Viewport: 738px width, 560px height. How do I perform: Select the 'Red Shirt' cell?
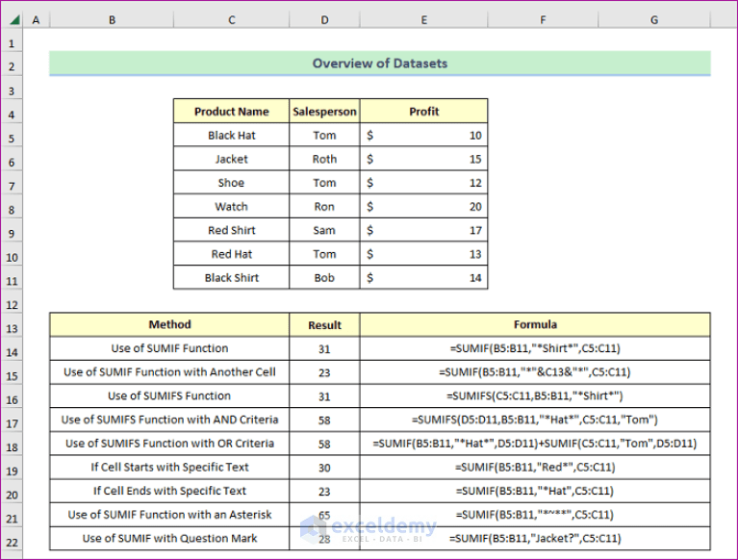coord(232,230)
